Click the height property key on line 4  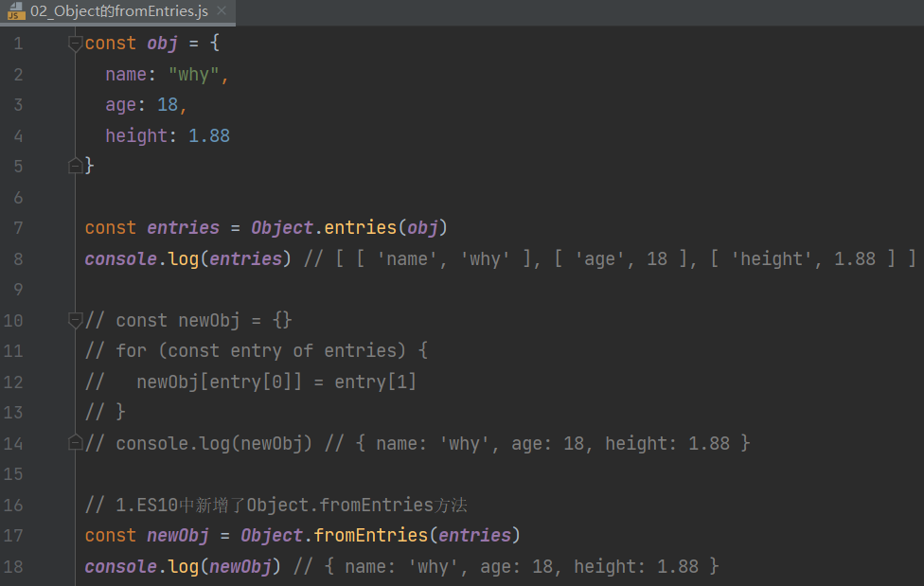tap(136, 136)
